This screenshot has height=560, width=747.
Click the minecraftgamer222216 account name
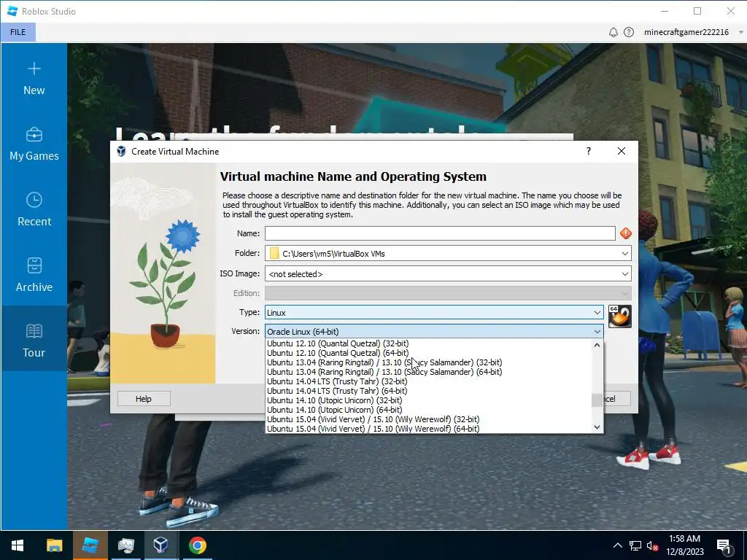[686, 32]
